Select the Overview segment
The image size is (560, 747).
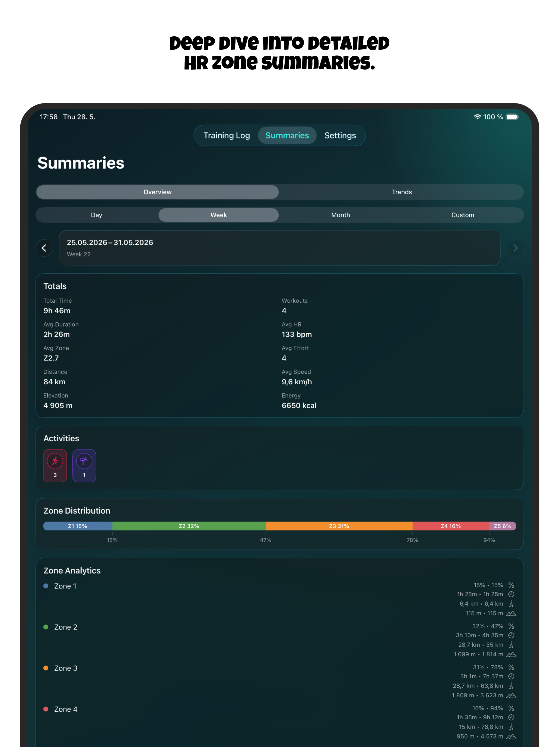click(x=158, y=192)
